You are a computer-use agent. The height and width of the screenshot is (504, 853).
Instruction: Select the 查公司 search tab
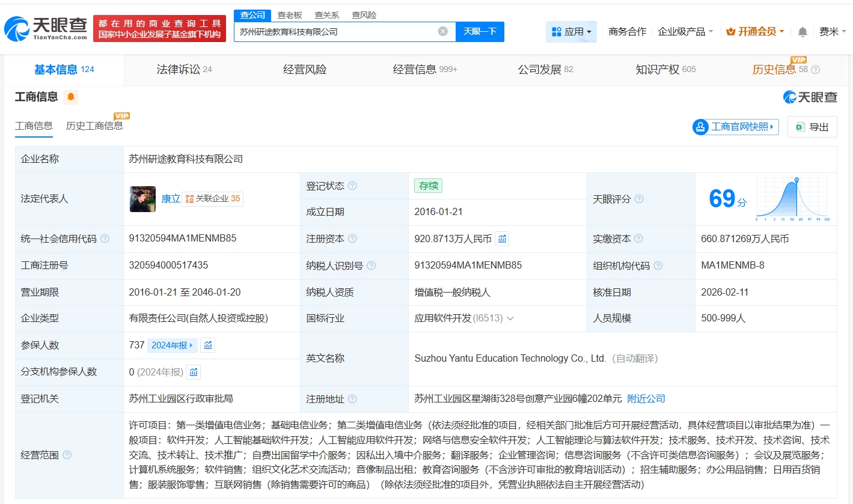252,15
